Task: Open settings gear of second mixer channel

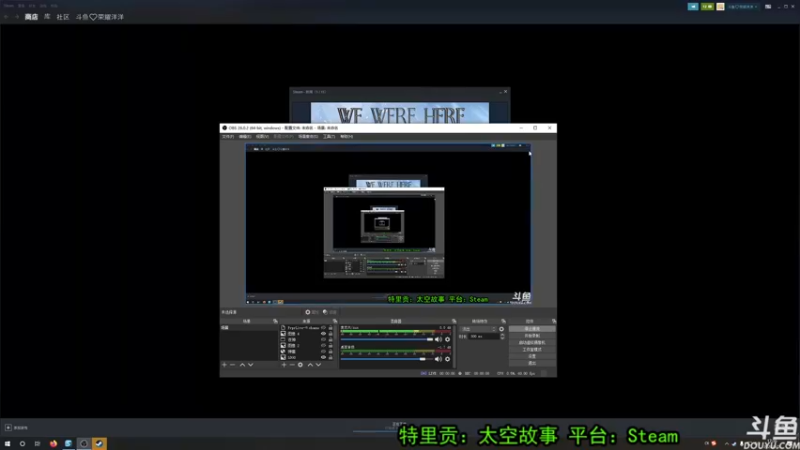Action: [447, 359]
